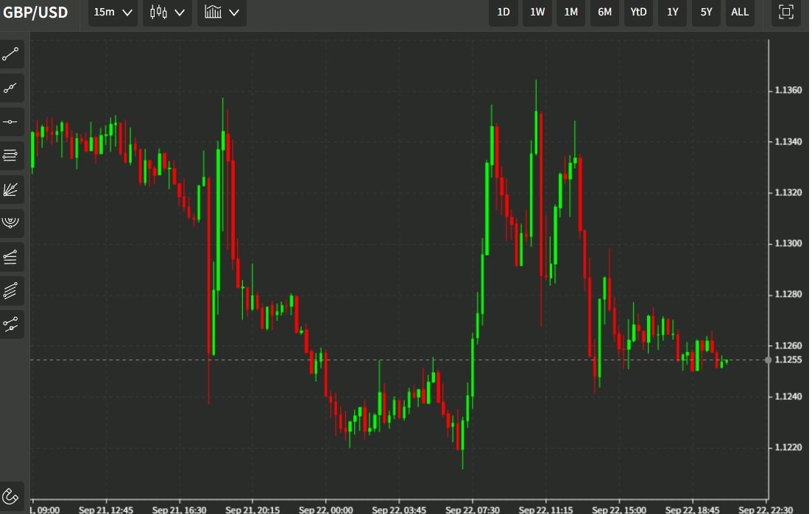Switch to the ALL range

[740, 12]
